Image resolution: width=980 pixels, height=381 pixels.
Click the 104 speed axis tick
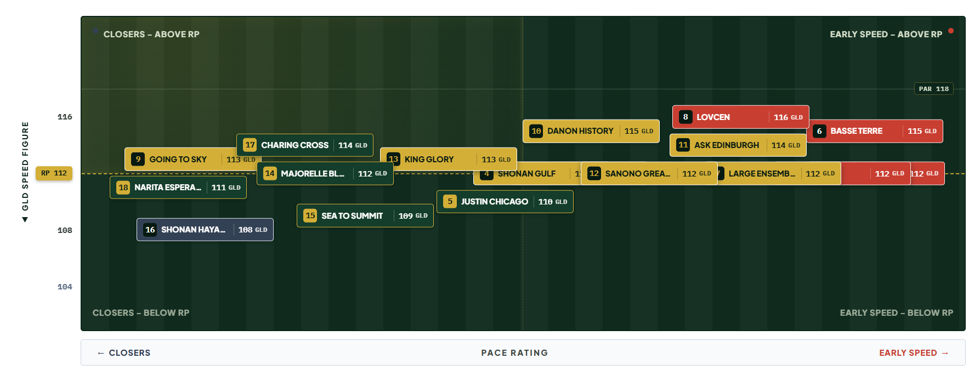(65, 287)
